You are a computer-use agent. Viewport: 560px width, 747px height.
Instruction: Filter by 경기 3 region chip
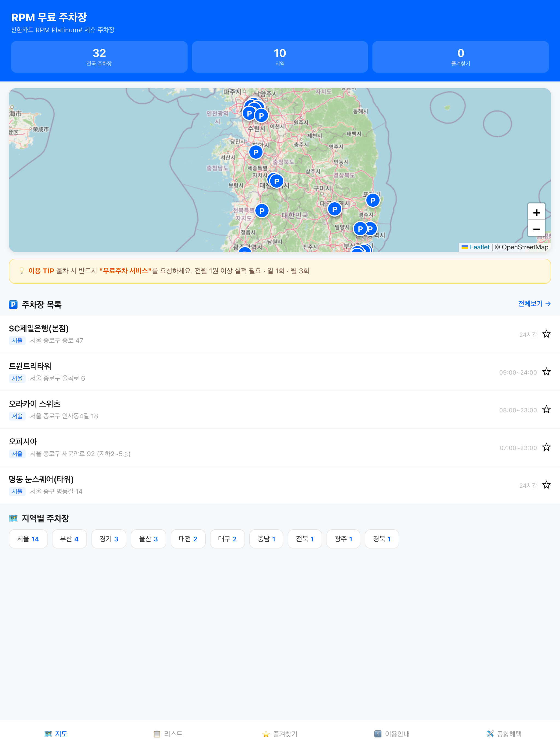[x=109, y=539]
